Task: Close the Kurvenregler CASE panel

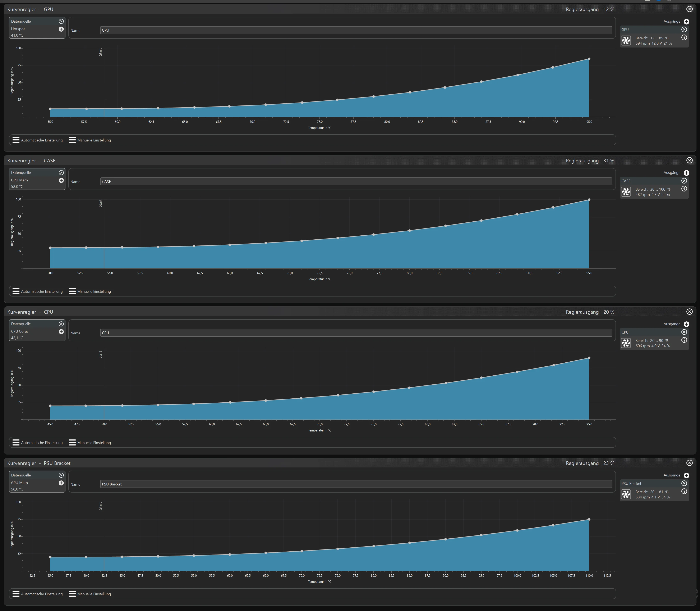Action: click(x=689, y=160)
